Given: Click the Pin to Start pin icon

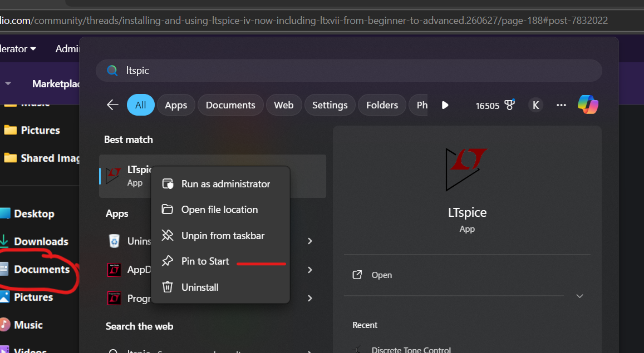Looking at the screenshot, I should [x=167, y=261].
